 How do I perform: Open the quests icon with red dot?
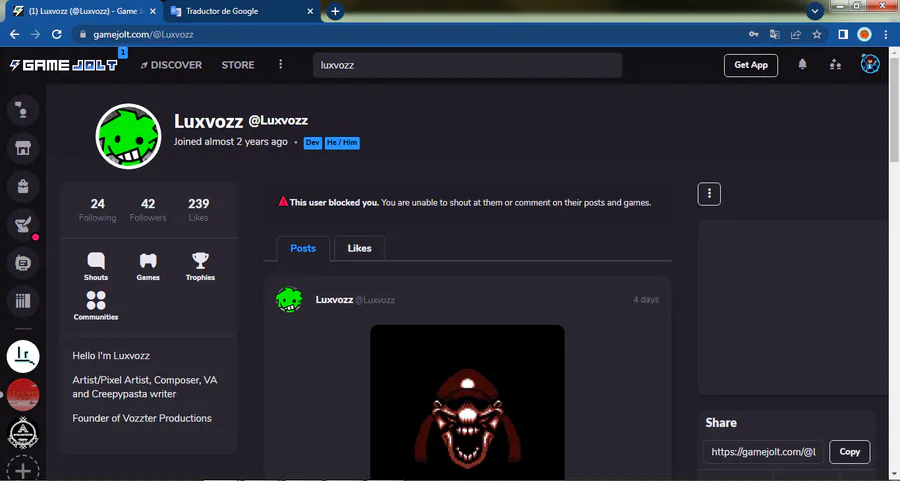(23, 224)
